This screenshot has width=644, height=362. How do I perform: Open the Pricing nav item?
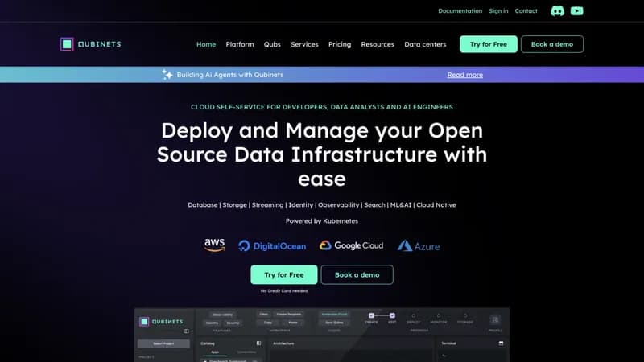(340, 44)
